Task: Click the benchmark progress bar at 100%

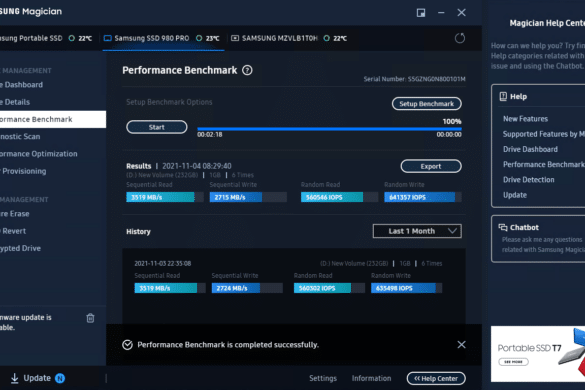Action: click(329, 129)
